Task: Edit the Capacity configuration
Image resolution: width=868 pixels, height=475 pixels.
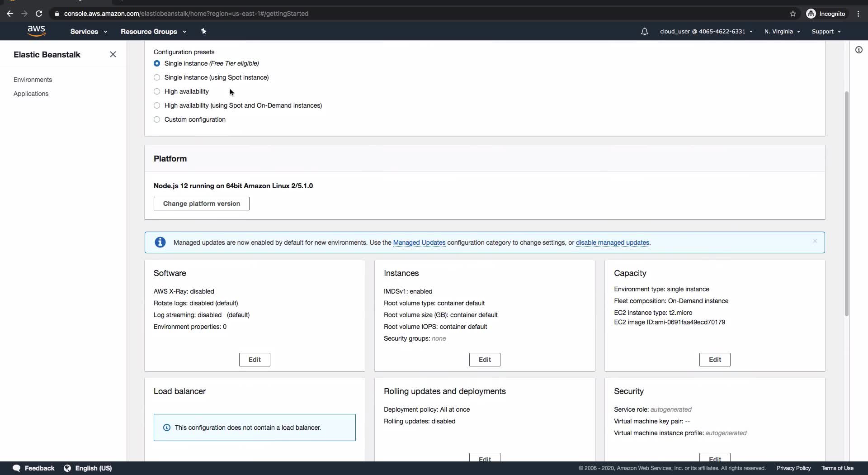Action: [715, 360]
